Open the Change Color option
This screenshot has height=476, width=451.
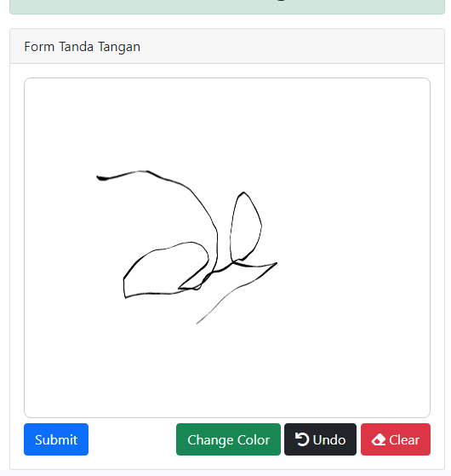point(228,439)
